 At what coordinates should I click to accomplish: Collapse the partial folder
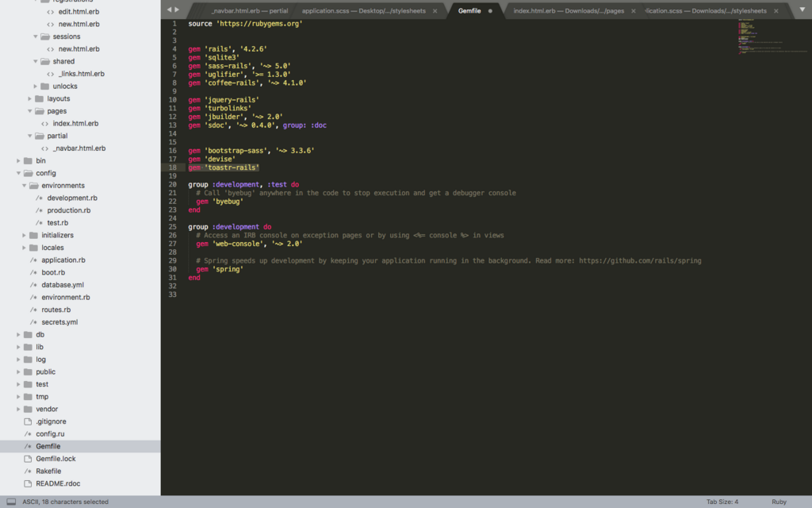coord(29,136)
